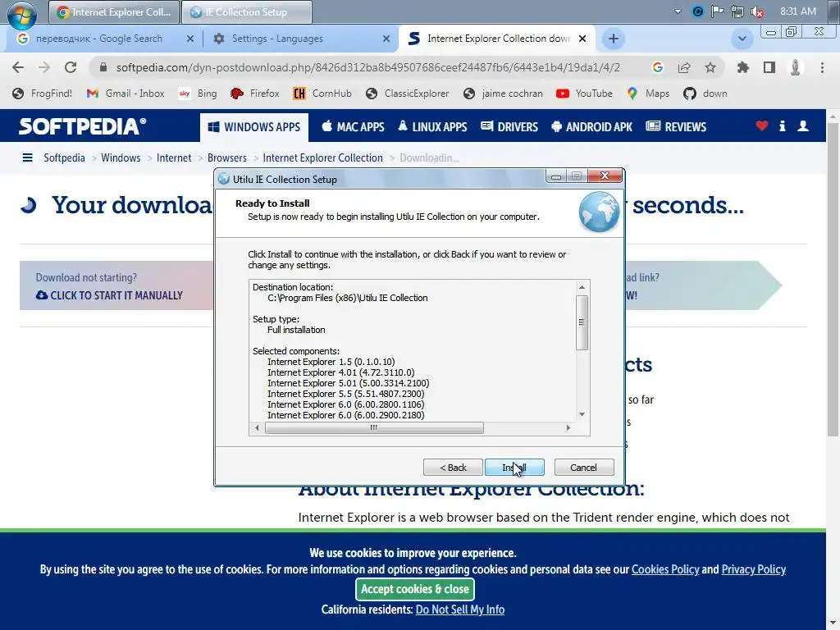Click scroll up arrow in components list
840x630 pixels.
coord(582,287)
